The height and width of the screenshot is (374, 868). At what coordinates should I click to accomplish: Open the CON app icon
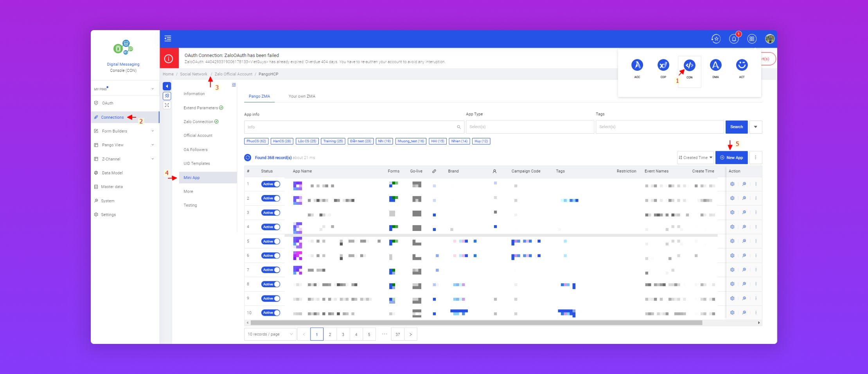point(689,66)
